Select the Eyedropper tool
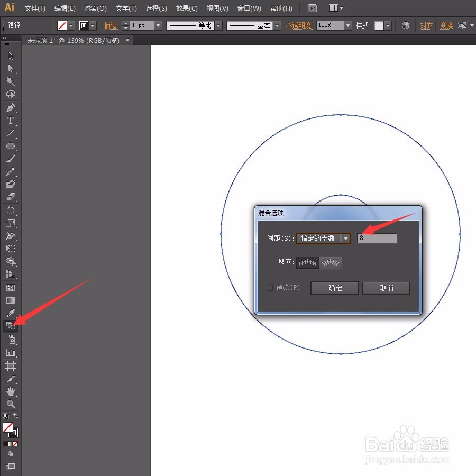 (11, 313)
